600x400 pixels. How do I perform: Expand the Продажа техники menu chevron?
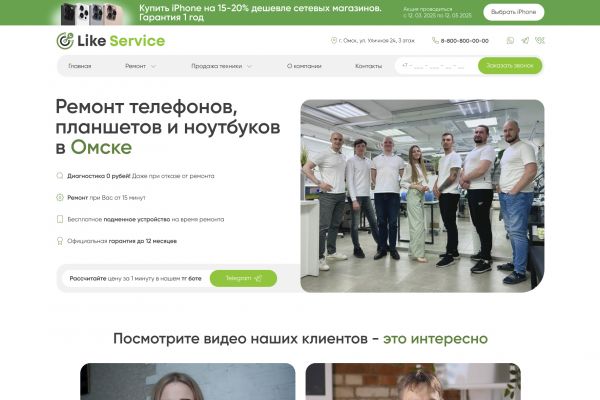pyautogui.click(x=249, y=66)
